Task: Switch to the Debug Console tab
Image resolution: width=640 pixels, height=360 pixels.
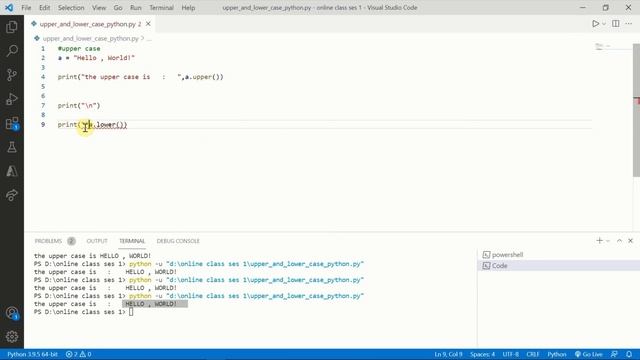Action: [178, 241]
